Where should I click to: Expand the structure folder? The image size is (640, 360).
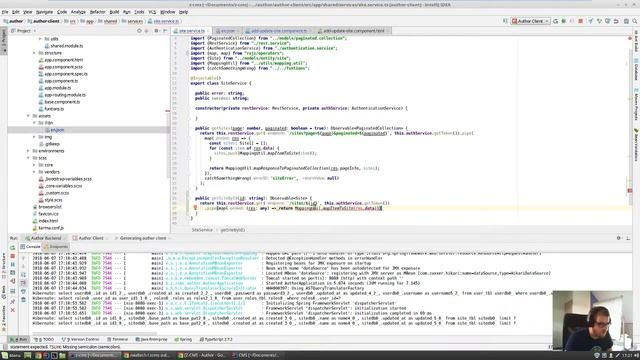click(x=34, y=53)
